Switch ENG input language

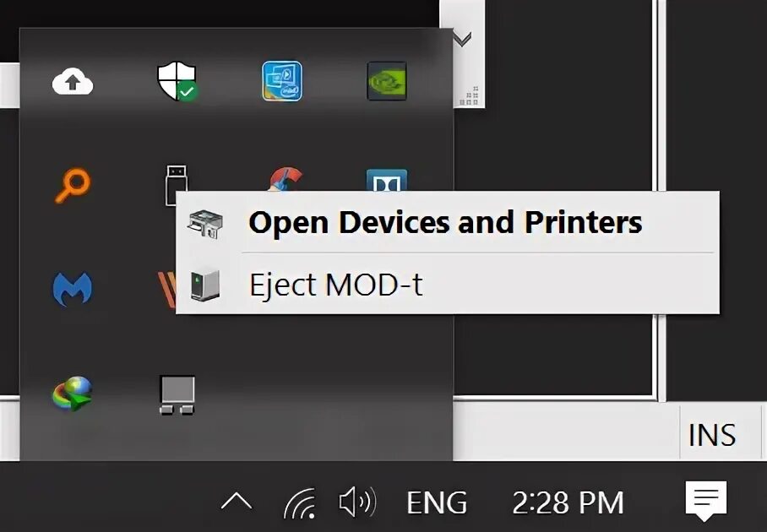click(x=437, y=502)
